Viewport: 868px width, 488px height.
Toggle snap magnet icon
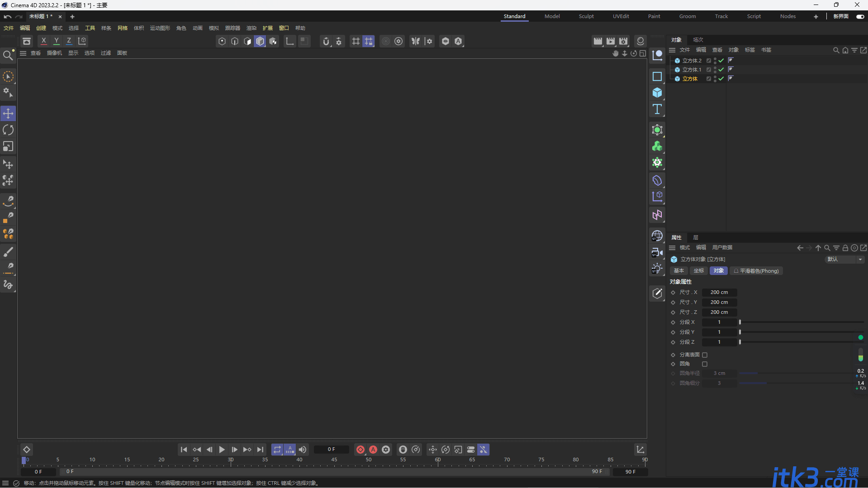(326, 41)
